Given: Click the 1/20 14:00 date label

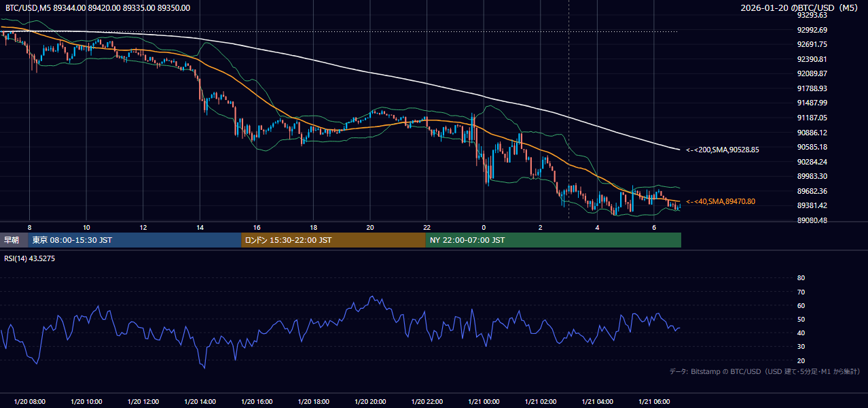Looking at the screenshot, I should pos(200,402).
